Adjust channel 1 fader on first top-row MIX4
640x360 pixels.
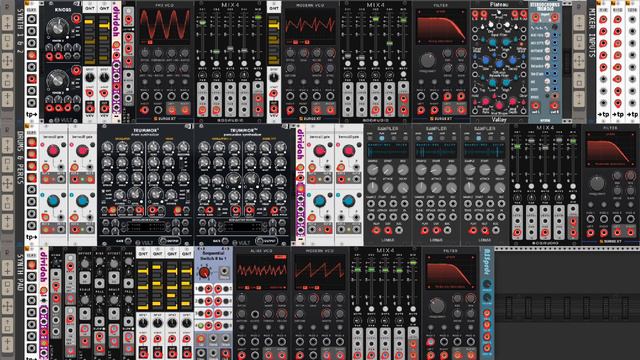202,23
